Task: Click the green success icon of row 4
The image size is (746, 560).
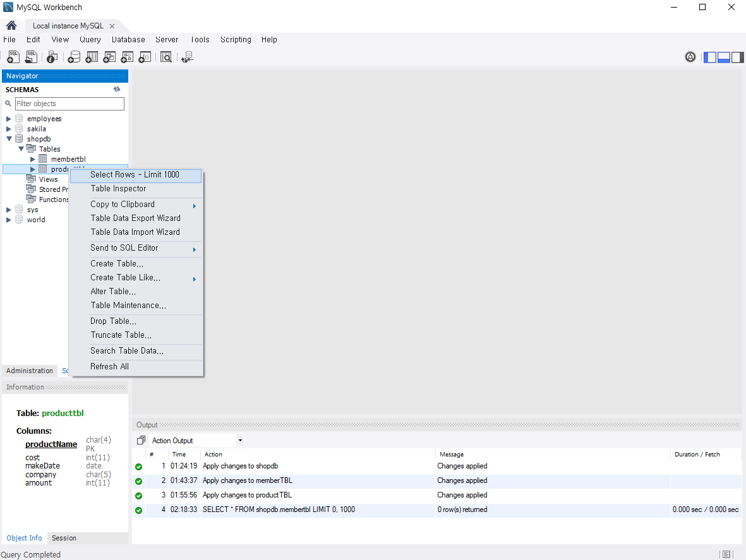Action: (x=138, y=510)
